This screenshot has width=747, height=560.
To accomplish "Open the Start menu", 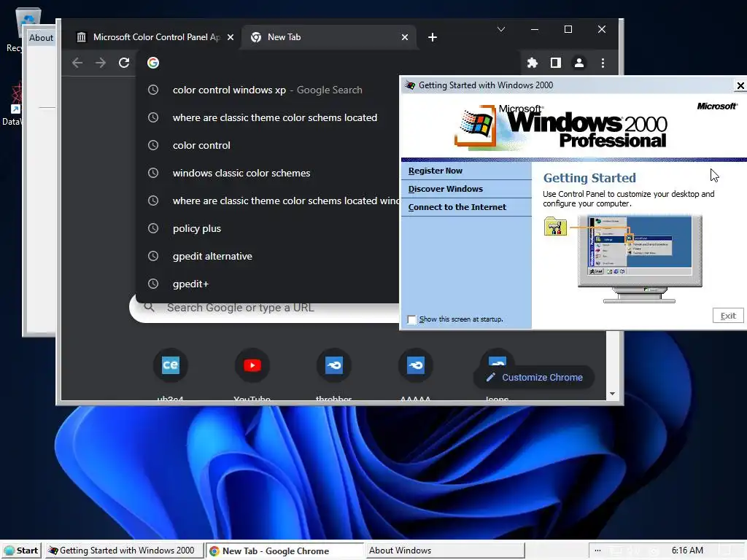I will point(21,551).
